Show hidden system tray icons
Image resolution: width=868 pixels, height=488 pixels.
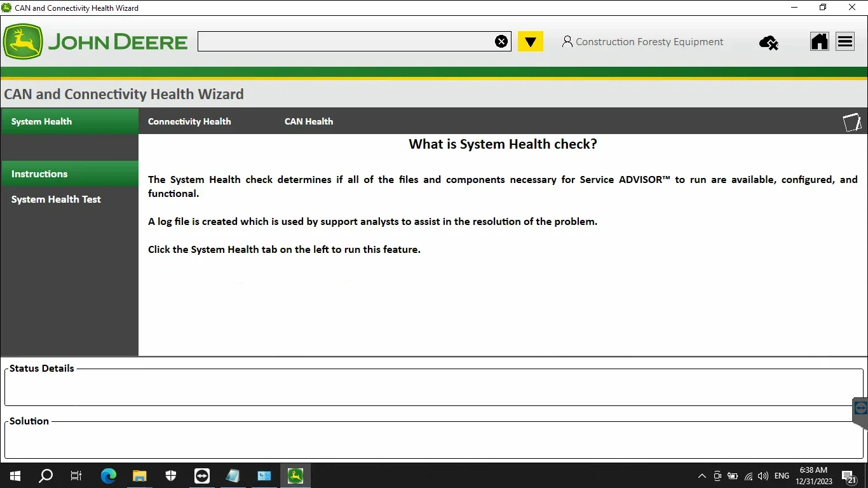702,476
